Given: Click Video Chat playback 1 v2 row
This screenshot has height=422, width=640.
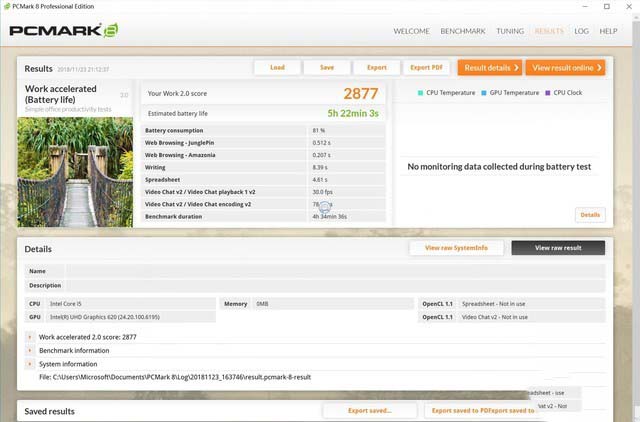Looking at the screenshot, I should pos(263,191).
